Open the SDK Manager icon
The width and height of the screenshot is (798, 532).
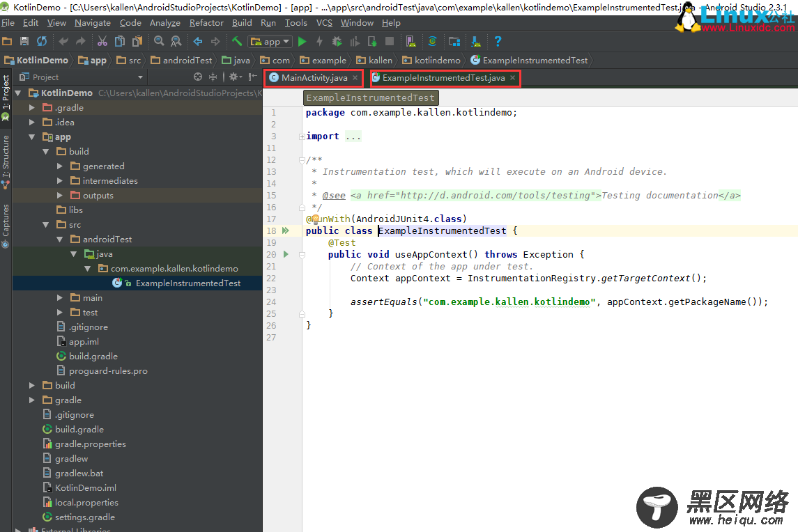[476, 41]
